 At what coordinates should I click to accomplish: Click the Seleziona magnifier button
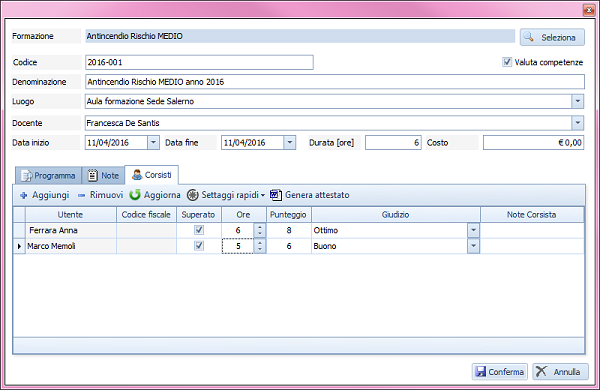[x=552, y=37]
